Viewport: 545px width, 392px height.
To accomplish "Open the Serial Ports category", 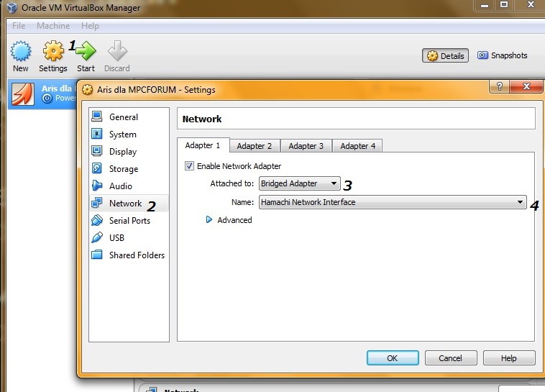I will pyautogui.click(x=129, y=221).
